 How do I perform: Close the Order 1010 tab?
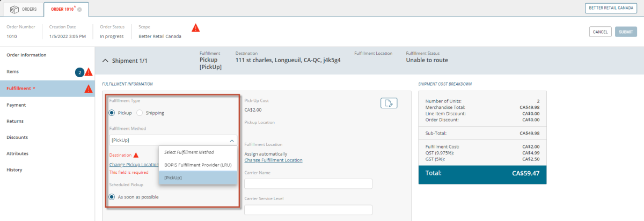(x=79, y=10)
